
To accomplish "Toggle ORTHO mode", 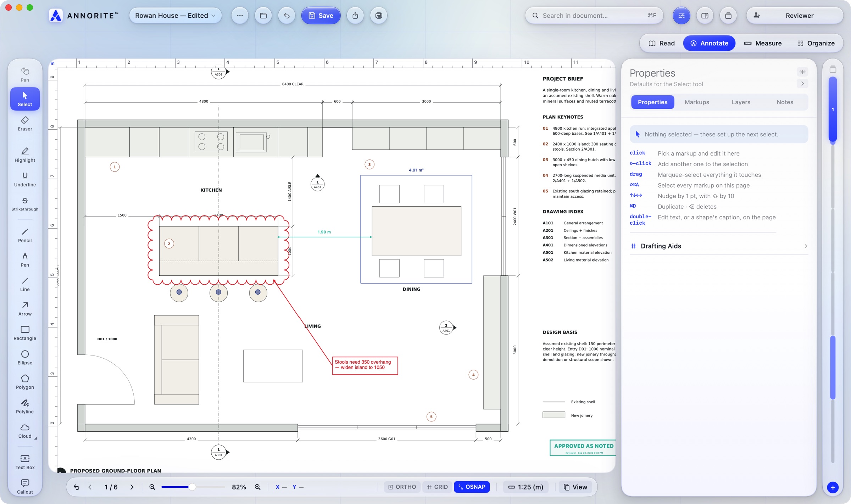I will [x=402, y=487].
